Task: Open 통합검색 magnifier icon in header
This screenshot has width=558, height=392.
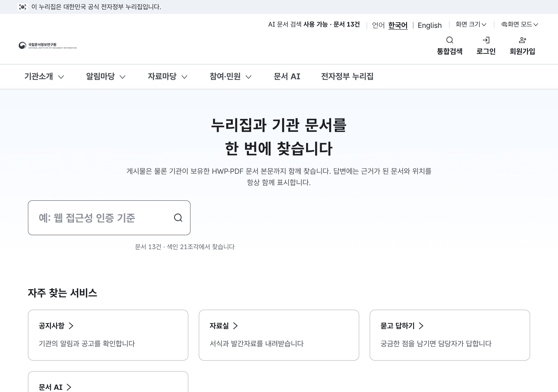Action: click(x=450, y=40)
